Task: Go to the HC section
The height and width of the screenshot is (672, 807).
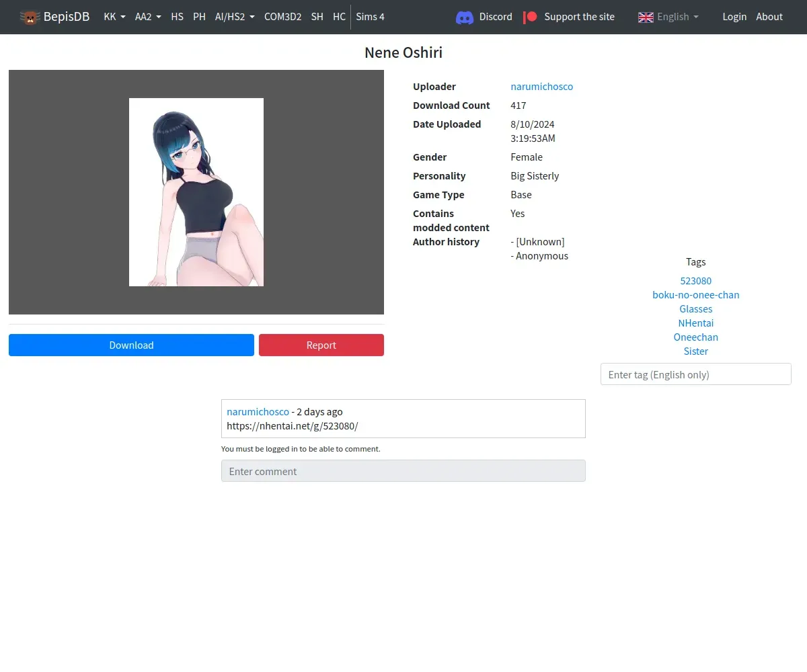Action: click(339, 17)
